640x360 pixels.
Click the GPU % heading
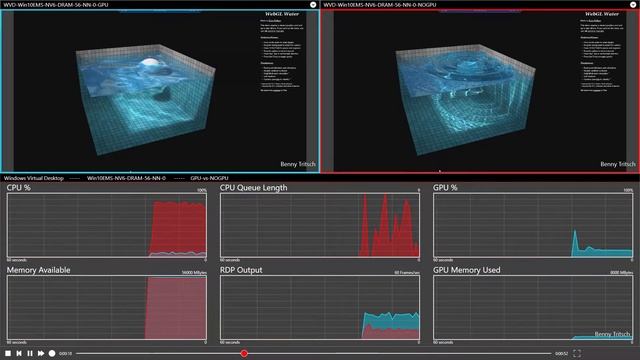445,188
